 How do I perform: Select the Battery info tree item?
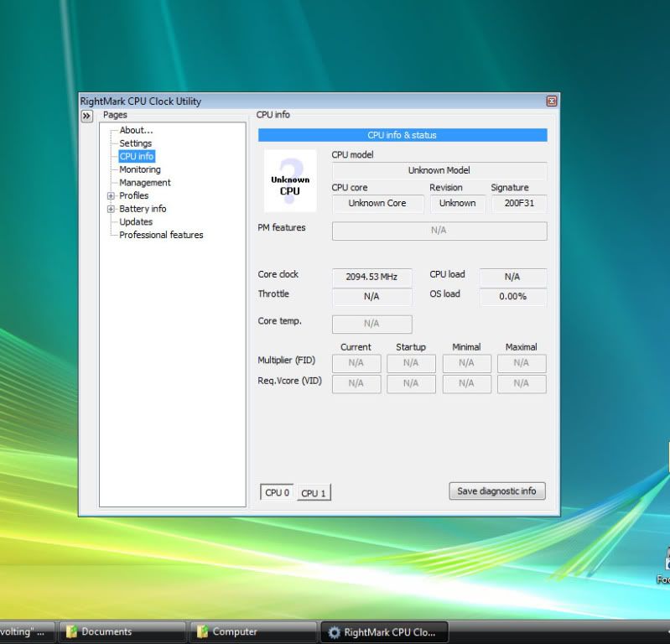143,209
